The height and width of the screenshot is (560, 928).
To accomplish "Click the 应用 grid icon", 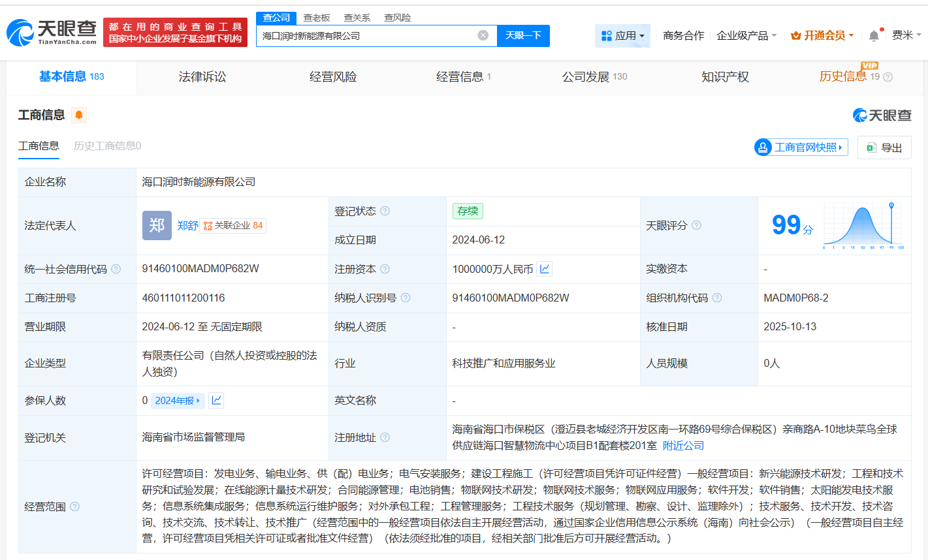I will (x=607, y=36).
